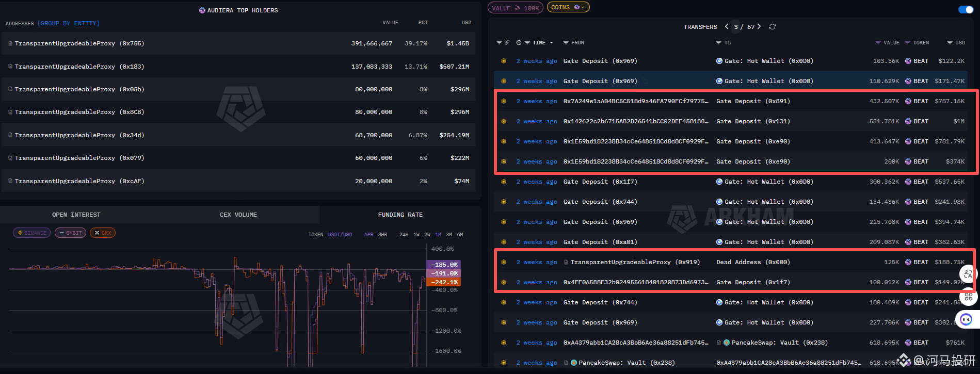Click the transaction link chain icon in header

(507, 43)
